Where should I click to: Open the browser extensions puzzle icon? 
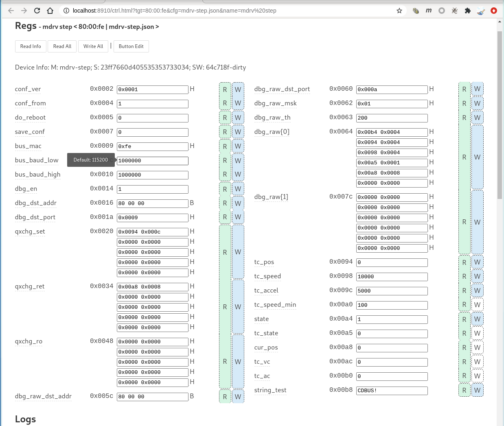point(468,11)
